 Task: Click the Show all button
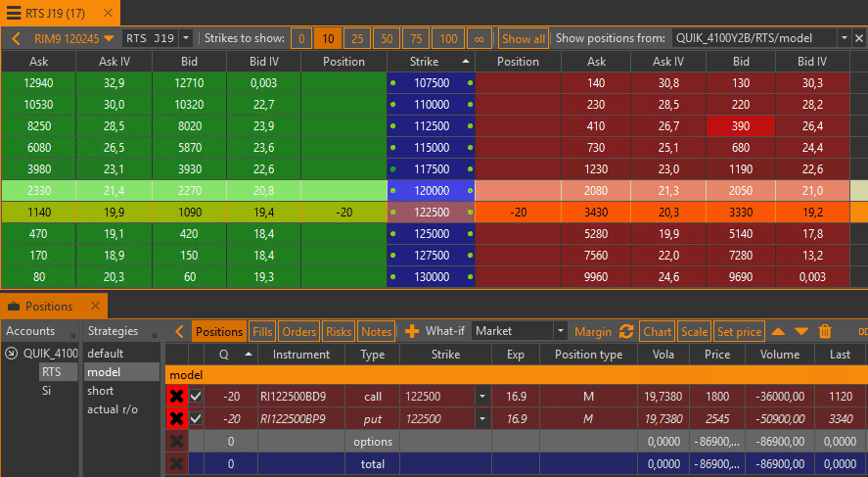point(524,39)
